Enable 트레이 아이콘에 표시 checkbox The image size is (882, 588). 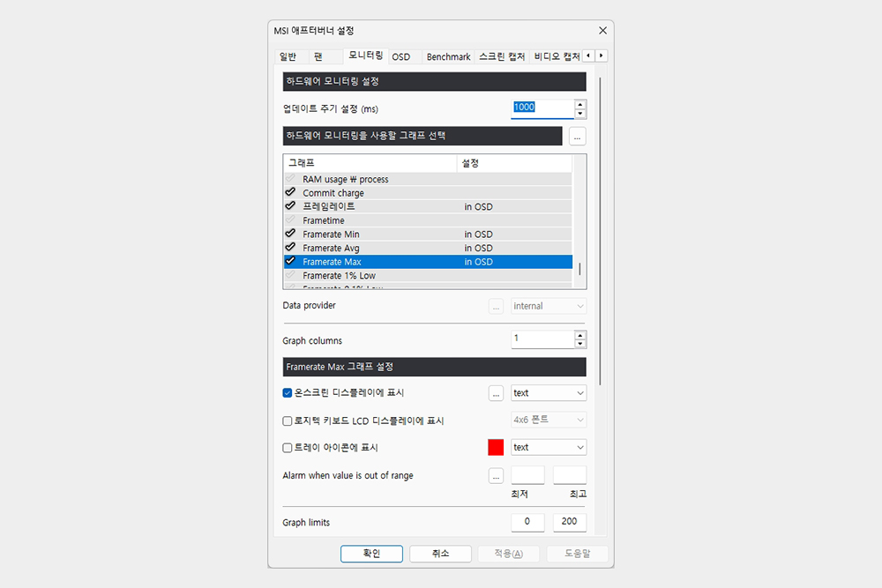(288, 448)
